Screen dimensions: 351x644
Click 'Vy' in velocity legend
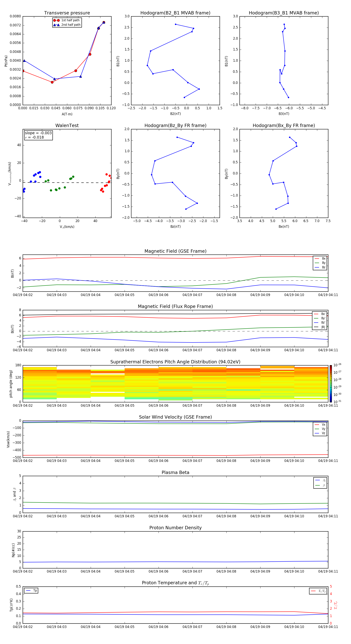pyautogui.click(x=320, y=429)
